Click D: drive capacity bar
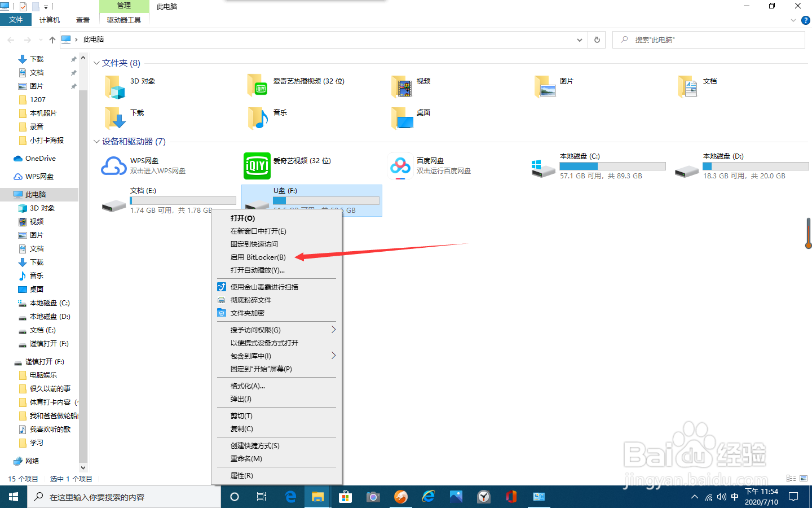This screenshot has width=812, height=508. [x=756, y=166]
